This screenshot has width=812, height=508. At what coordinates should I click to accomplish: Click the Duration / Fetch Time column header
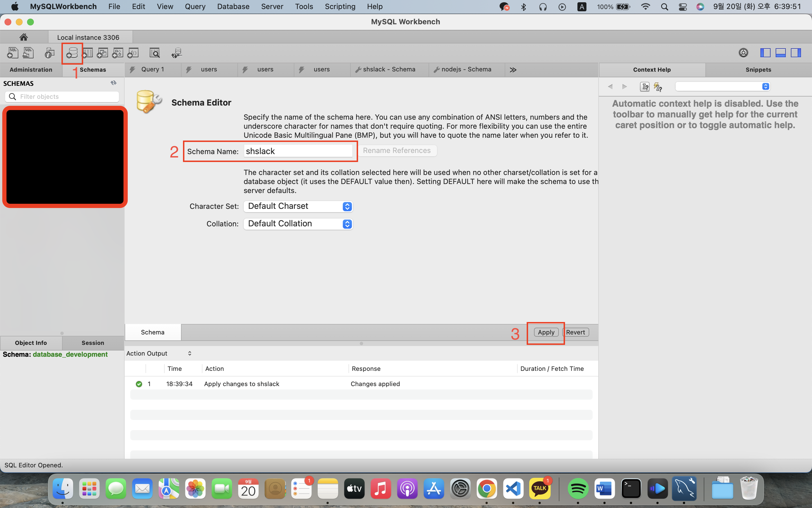(552, 369)
